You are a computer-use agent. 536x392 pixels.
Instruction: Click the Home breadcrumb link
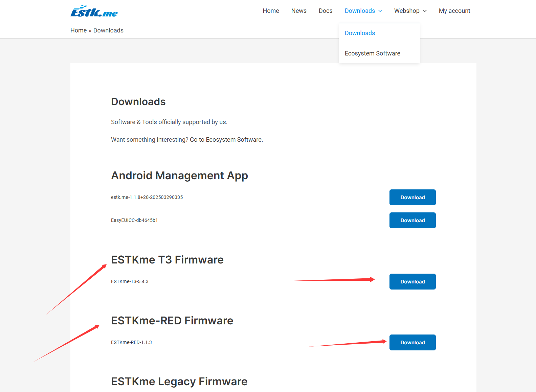79,30
